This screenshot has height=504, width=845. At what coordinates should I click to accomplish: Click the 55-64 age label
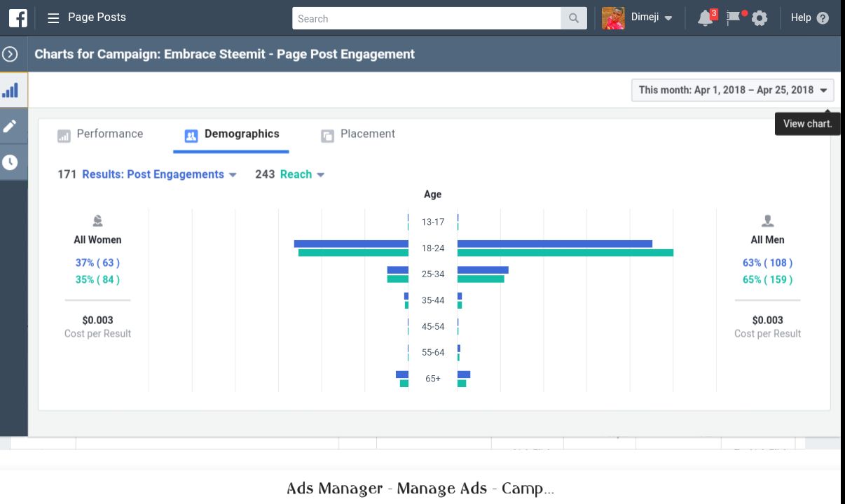click(x=433, y=352)
